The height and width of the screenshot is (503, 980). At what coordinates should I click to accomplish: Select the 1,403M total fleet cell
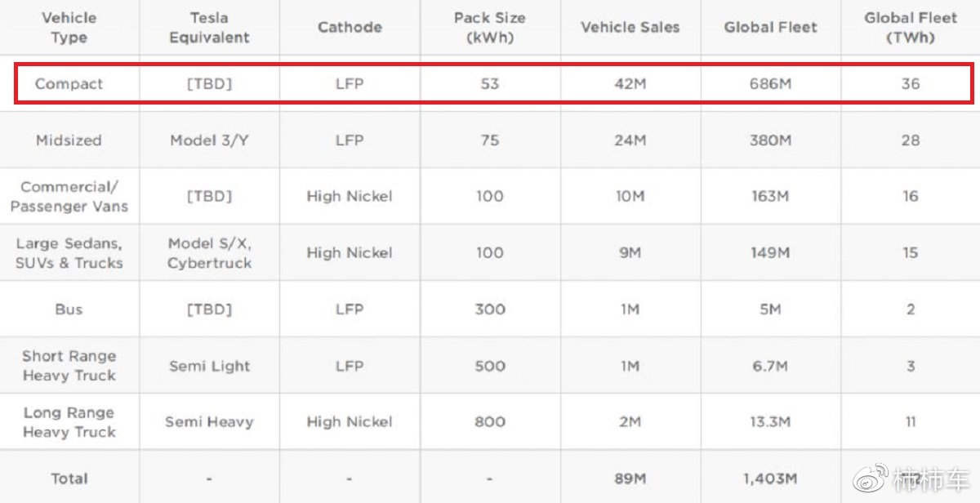coord(770,479)
